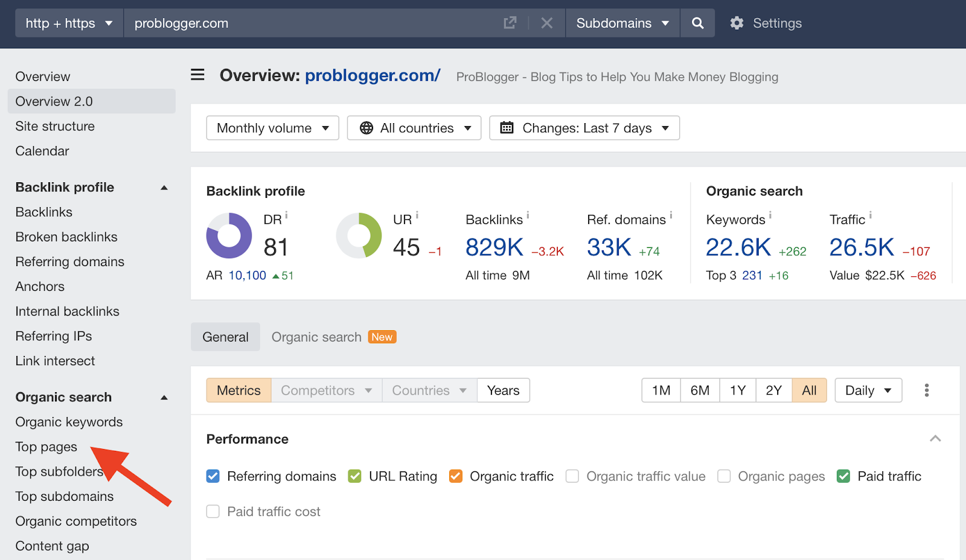Image resolution: width=966 pixels, height=560 pixels.
Task: Open Site structure in sidebar
Action: coord(55,126)
